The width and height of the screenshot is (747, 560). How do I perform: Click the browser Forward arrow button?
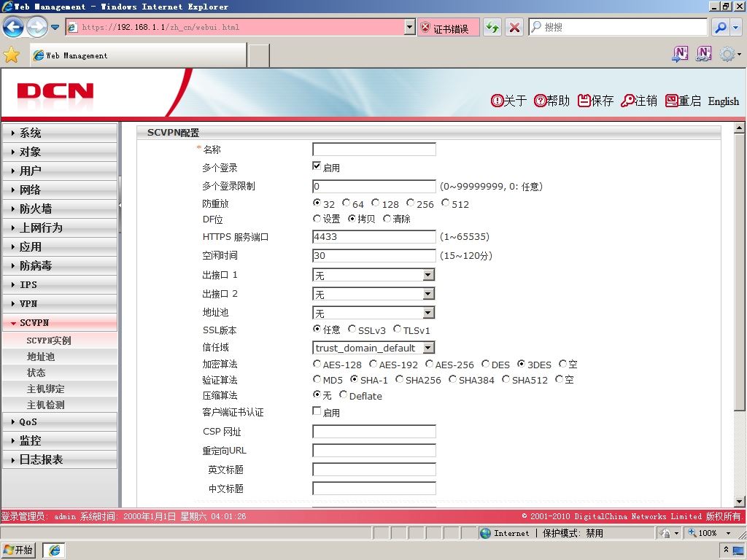pyautogui.click(x=37, y=27)
